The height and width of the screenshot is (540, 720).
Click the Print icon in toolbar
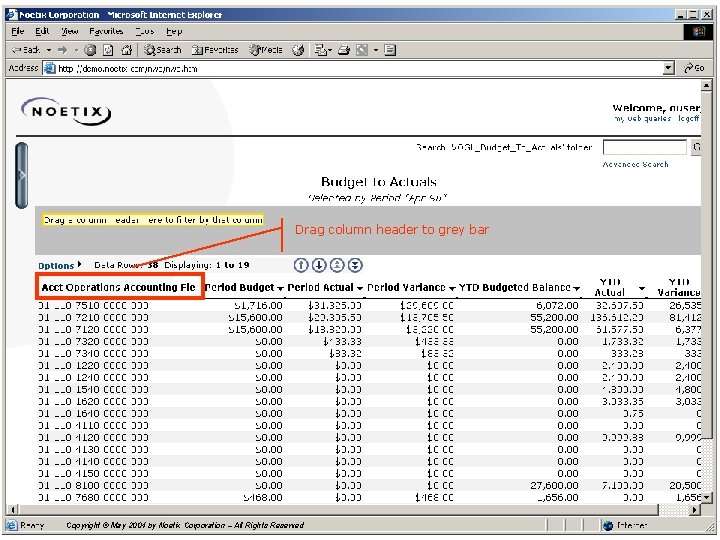tap(344, 49)
